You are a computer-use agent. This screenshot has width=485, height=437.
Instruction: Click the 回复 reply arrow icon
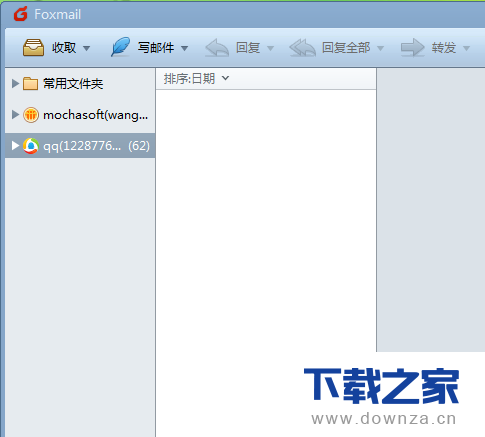coord(217,48)
